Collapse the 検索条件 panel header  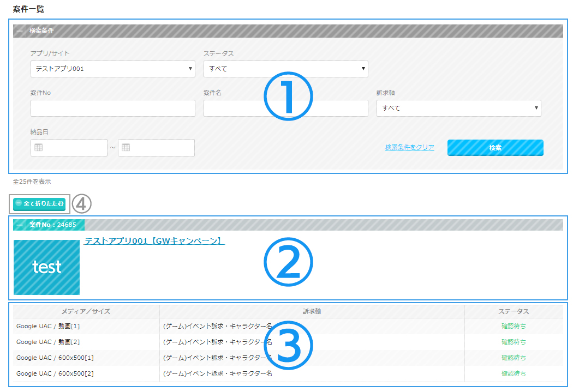tap(20, 31)
